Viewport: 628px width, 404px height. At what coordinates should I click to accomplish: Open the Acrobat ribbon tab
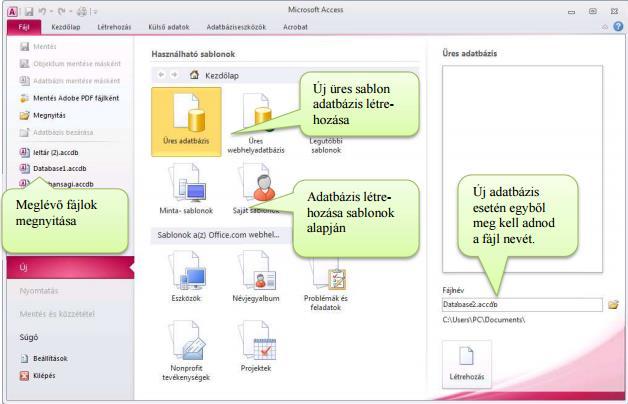pos(295,27)
